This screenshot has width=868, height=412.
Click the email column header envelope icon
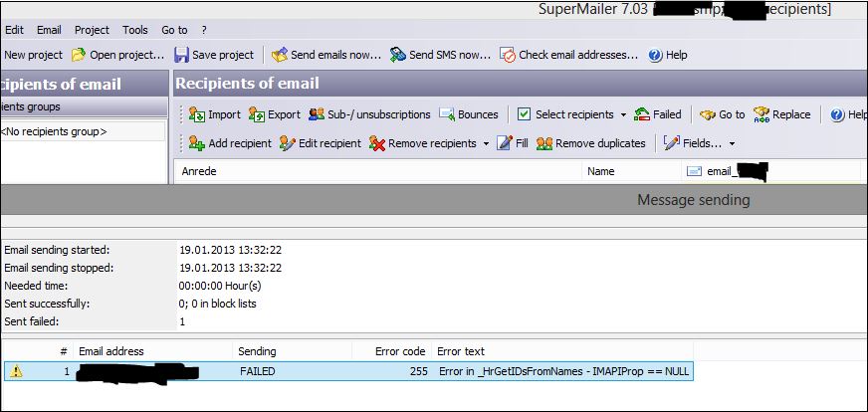(x=694, y=171)
